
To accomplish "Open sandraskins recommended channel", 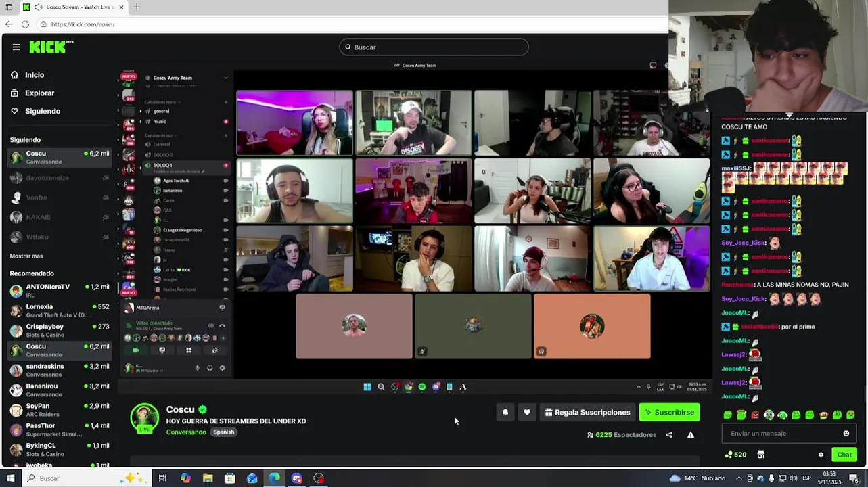I will pos(60,370).
